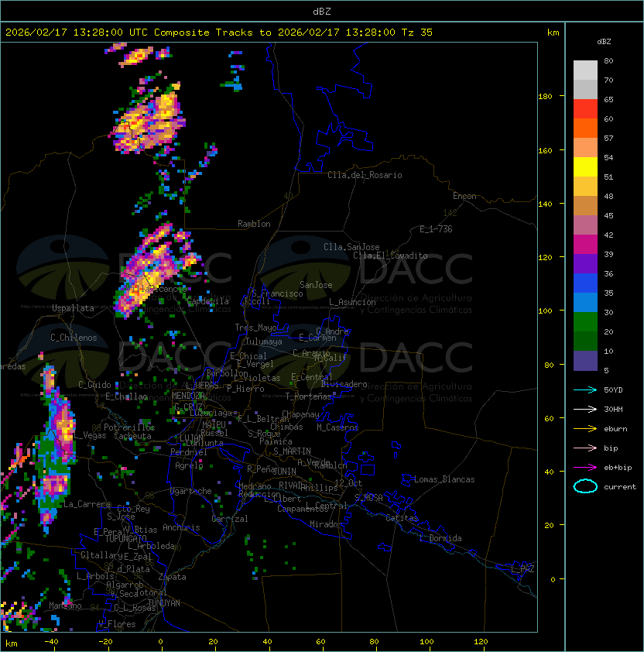Click the 'dBZ' title at the top
Screen dimensions: 644x652
[322, 11]
